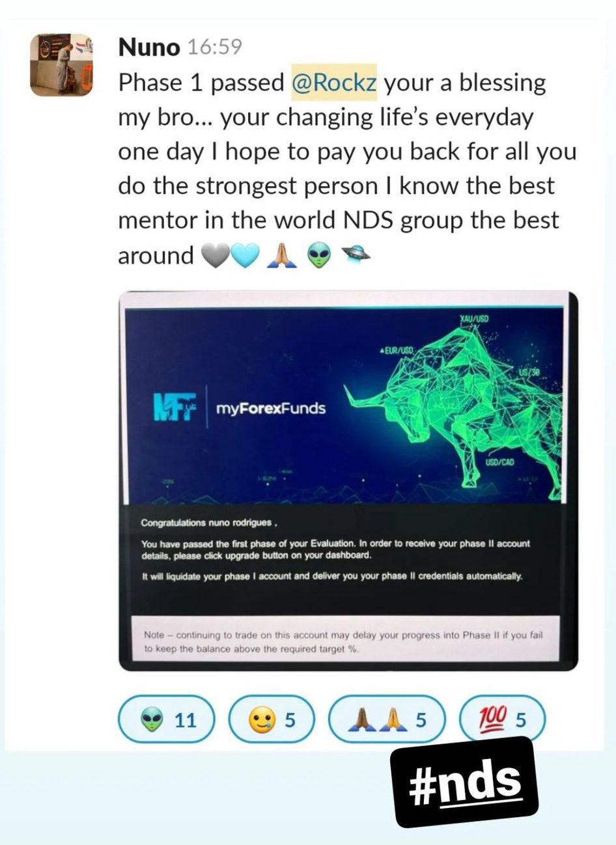Toggle the alien emoji reaction with 11
The width and height of the screenshot is (616, 845).
tap(167, 721)
